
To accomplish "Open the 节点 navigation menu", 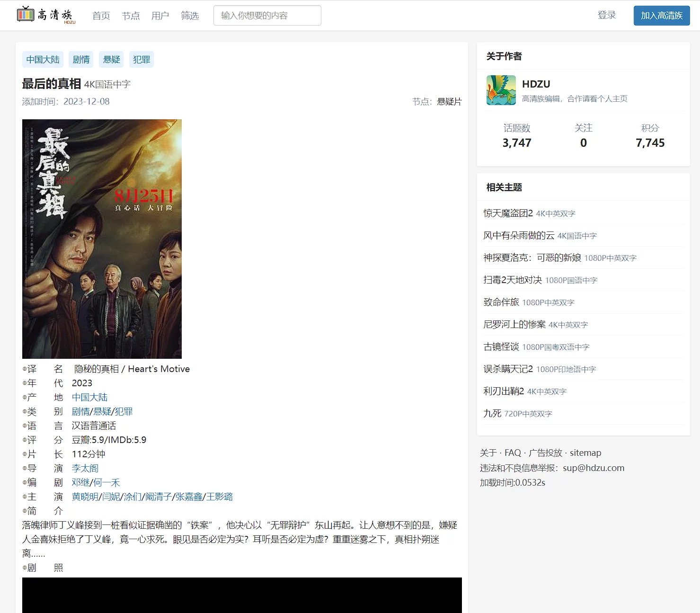I will [x=131, y=16].
